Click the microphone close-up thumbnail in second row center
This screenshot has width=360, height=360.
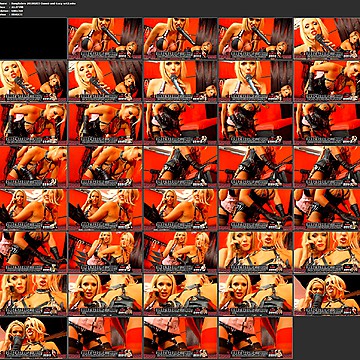(180, 81)
